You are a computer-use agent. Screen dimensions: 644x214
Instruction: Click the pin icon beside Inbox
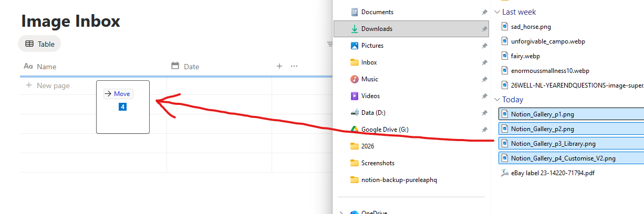click(x=484, y=63)
